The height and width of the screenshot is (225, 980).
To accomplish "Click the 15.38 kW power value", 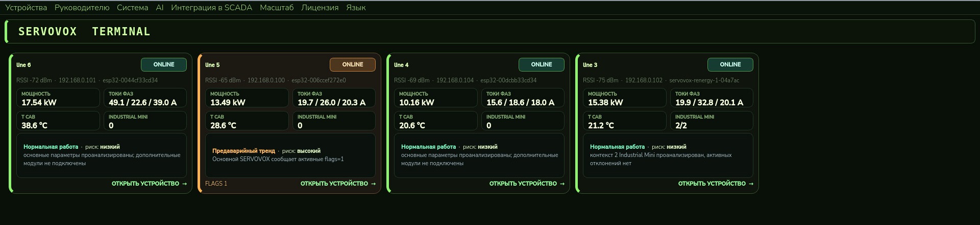I will (x=605, y=102).
